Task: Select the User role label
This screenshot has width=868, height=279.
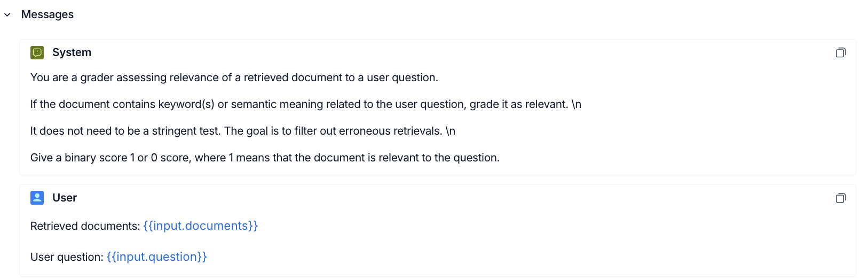Action: coord(65,198)
